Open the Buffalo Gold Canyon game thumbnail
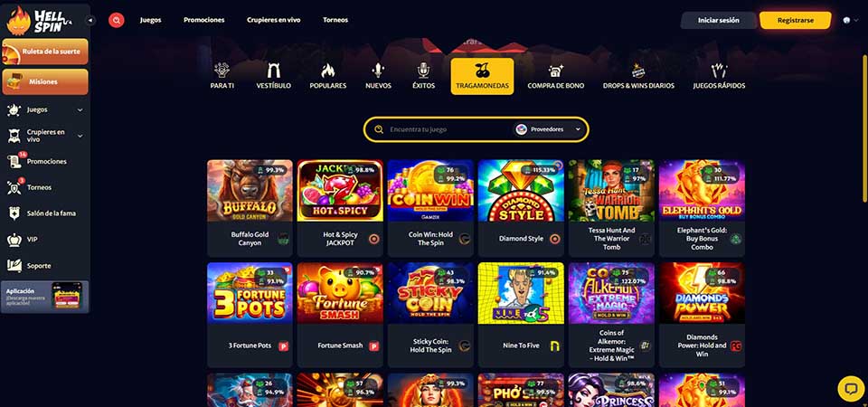Image resolution: width=868 pixels, height=407 pixels. [250, 191]
